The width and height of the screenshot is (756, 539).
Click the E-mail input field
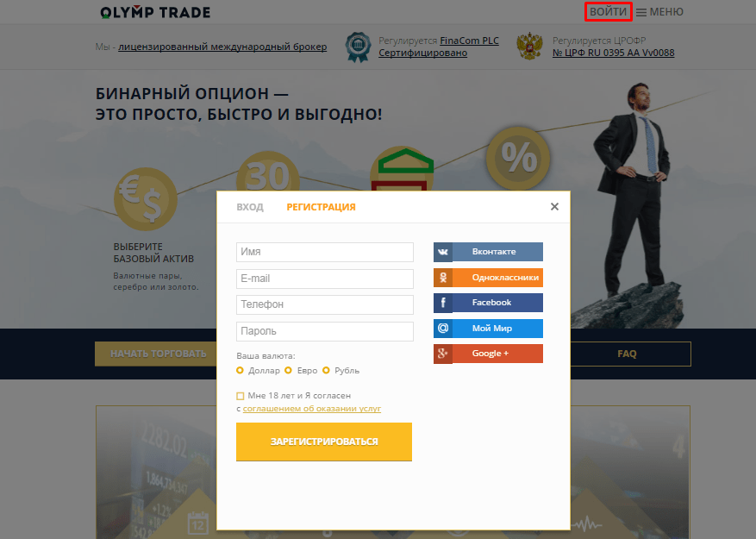click(325, 279)
